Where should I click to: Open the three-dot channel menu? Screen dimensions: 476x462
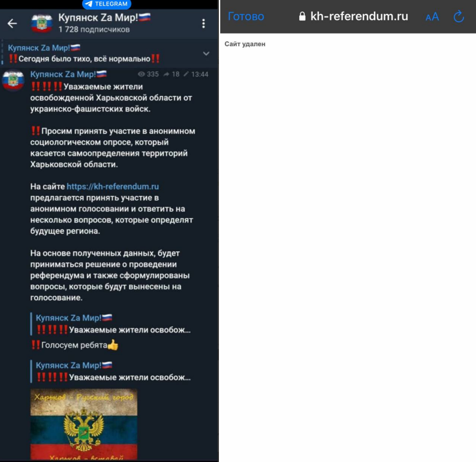tap(203, 24)
